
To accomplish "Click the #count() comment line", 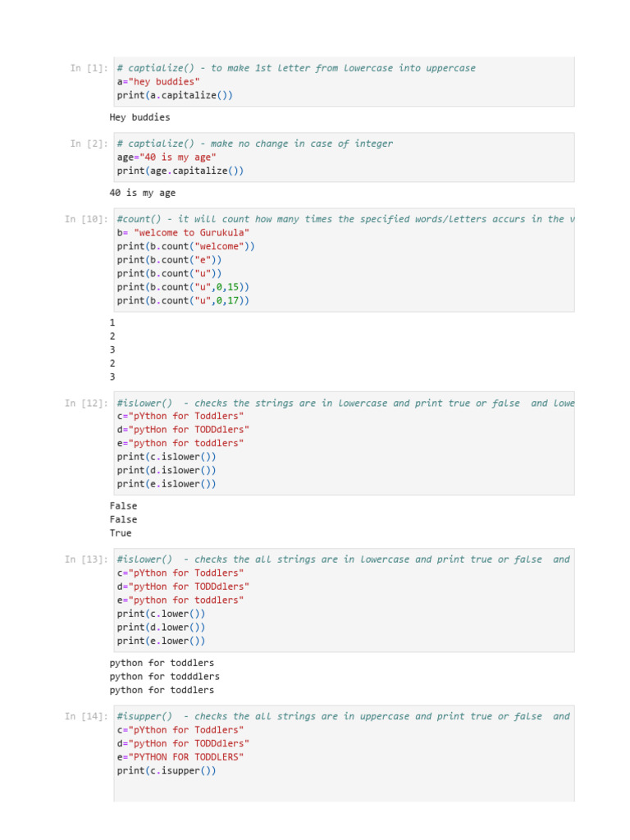I will (345, 219).
